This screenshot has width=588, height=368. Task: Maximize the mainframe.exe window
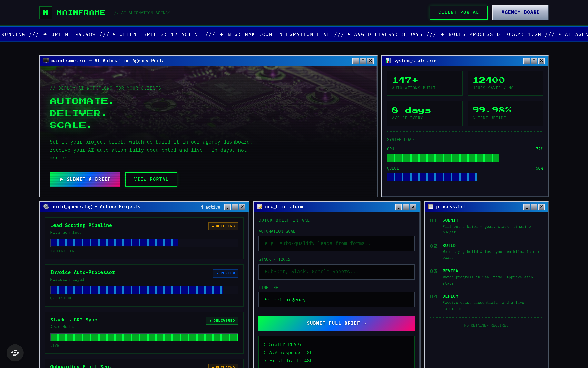coord(363,61)
